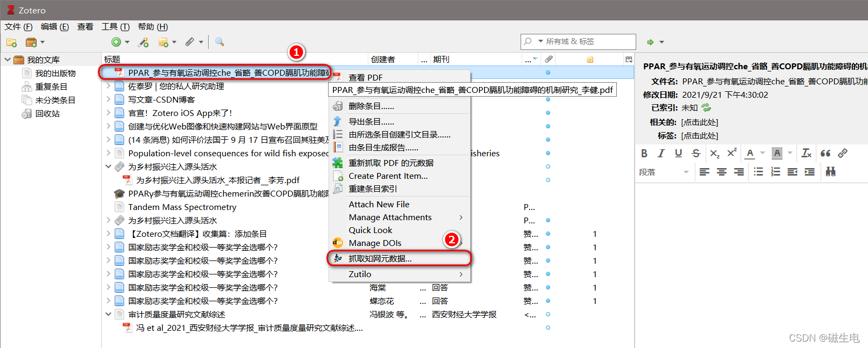Click the New Note icon
The width and height of the screenshot is (868, 348).
click(x=163, y=42)
